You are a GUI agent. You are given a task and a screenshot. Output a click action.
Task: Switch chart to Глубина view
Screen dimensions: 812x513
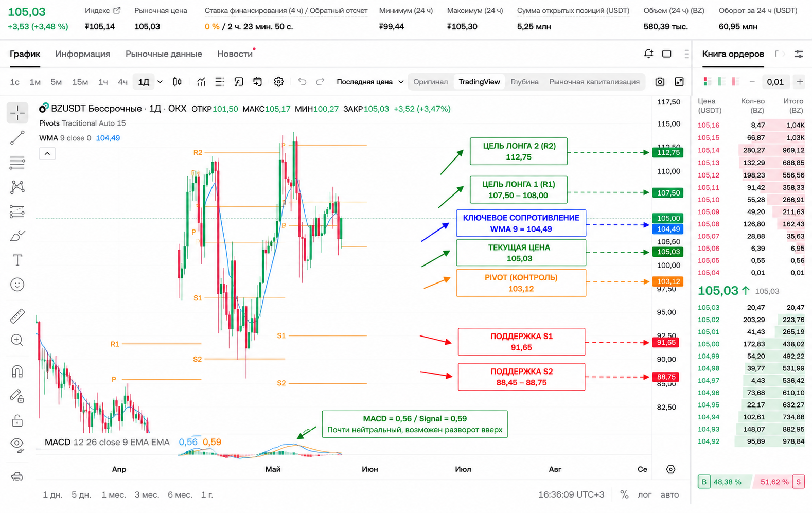(x=524, y=82)
